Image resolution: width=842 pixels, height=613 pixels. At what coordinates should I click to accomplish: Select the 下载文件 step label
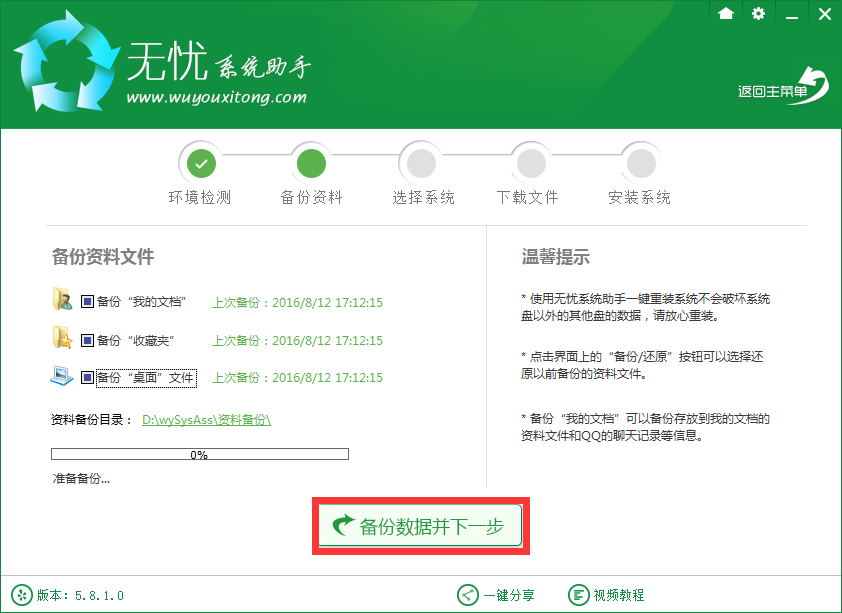530,197
